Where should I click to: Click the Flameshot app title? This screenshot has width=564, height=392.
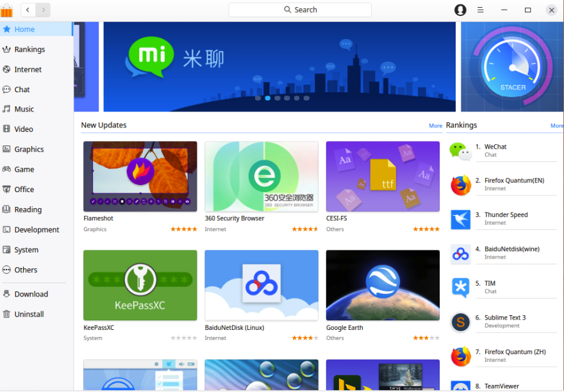click(98, 218)
